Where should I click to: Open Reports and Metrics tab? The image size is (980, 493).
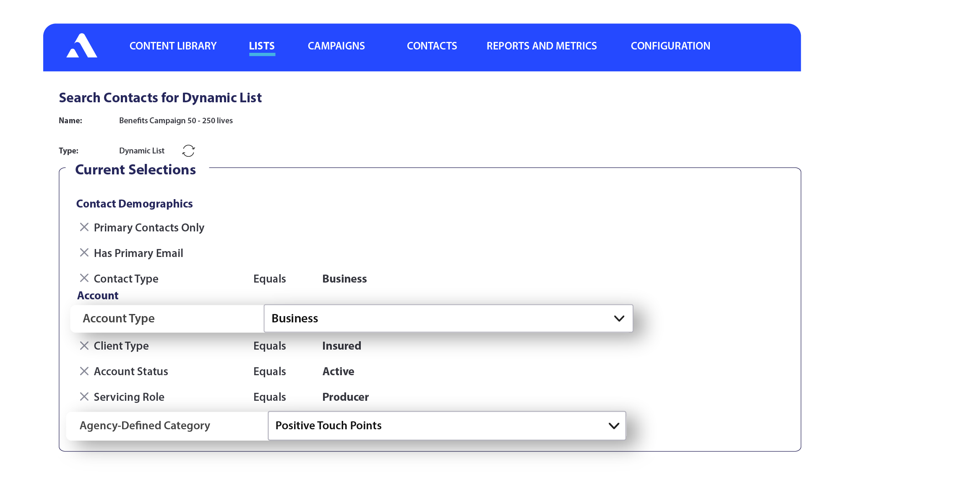pyautogui.click(x=542, y=46)
